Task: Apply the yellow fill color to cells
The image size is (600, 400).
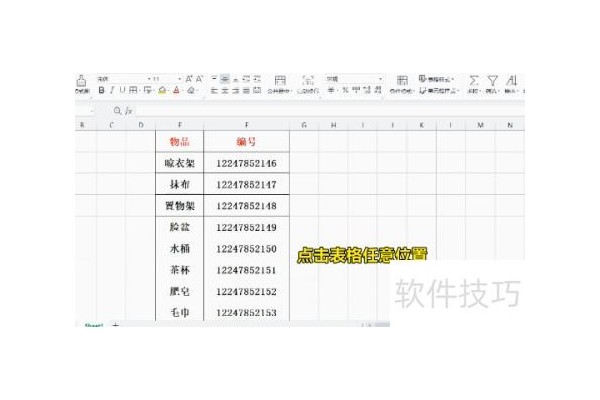Action: pyautogui.click(x=162, y=90)
